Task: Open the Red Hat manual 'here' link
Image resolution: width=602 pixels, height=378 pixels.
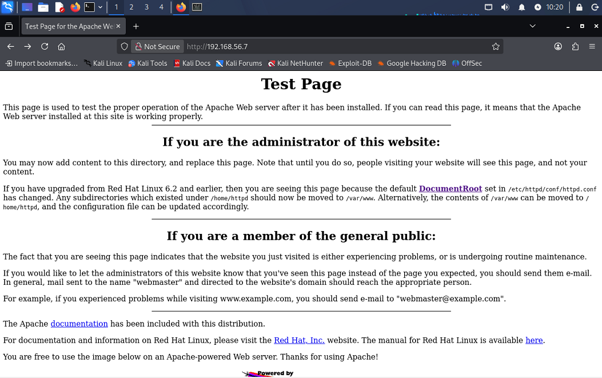Action: click(x=534, y=340)
